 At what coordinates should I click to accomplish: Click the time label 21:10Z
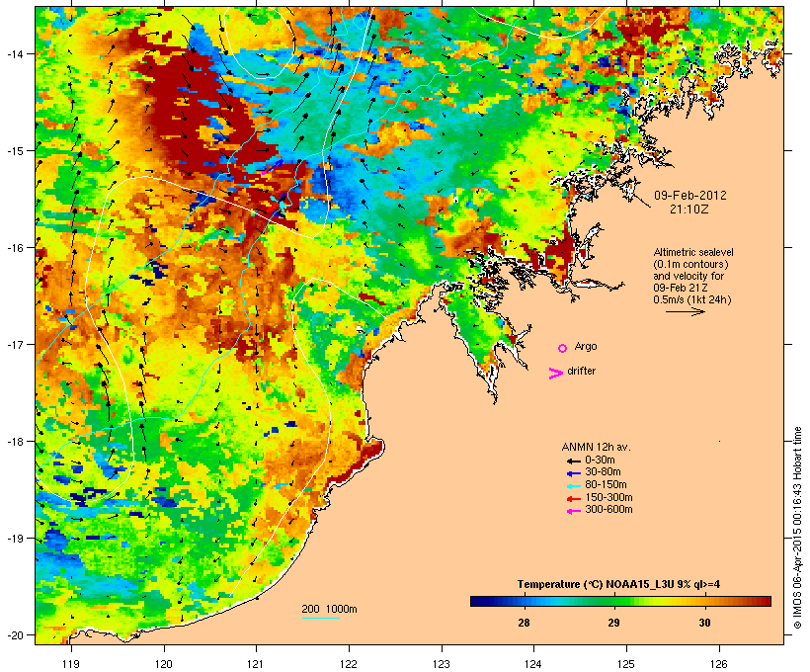(689, 210)
